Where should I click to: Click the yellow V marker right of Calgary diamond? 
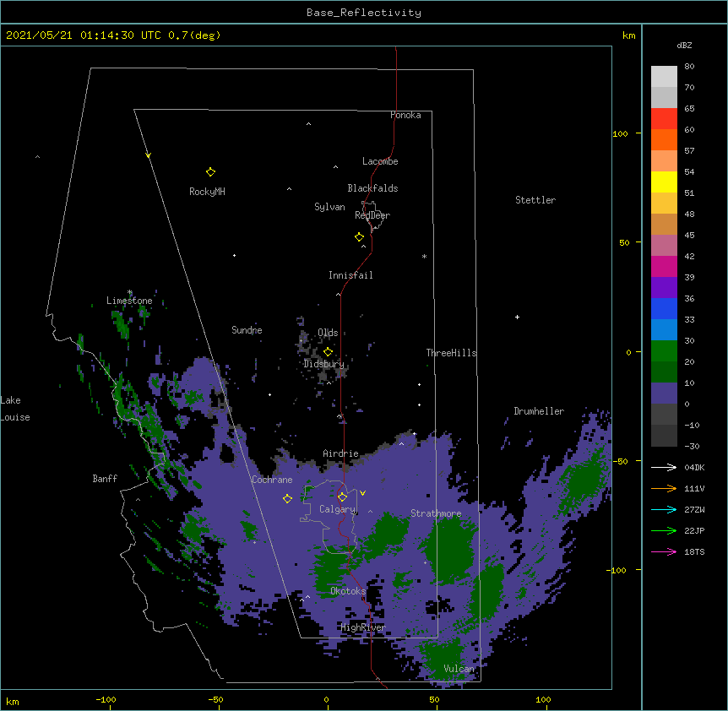(x=362, y=493)
